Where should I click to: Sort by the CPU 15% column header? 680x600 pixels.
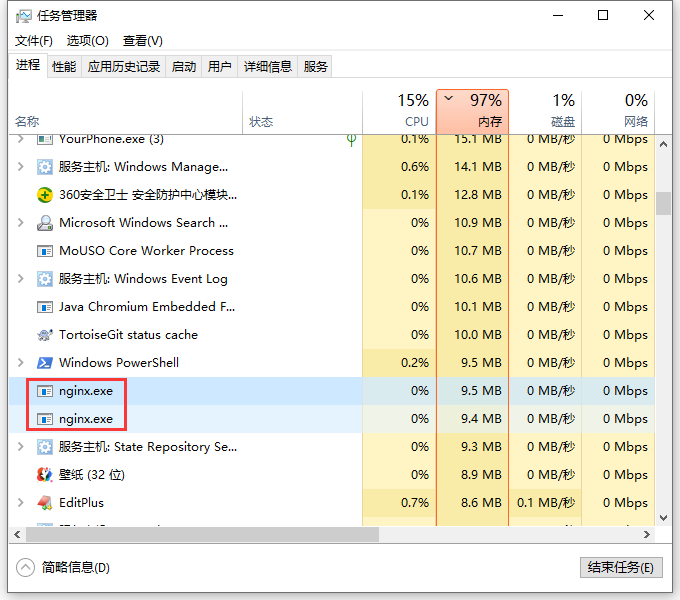point(399,113)
